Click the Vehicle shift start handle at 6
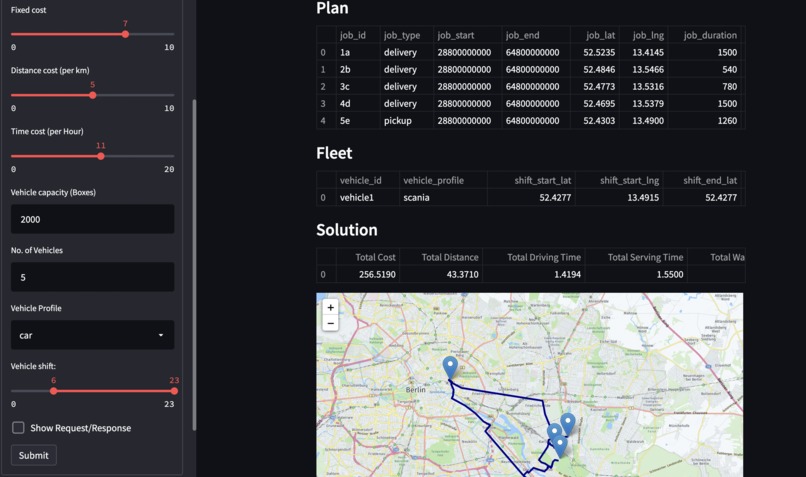806x477 pixels. tap(53, 391)
